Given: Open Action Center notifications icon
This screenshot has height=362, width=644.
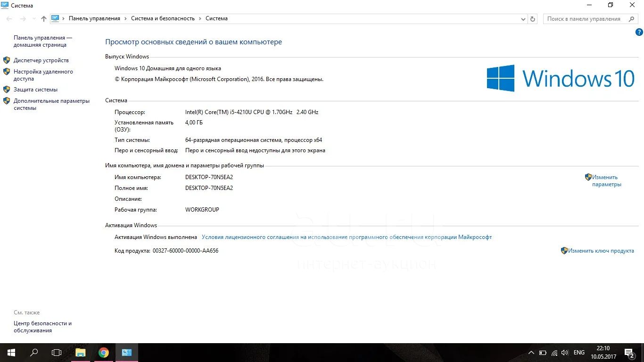Looking at the screenshot, I should pos(630,353).
